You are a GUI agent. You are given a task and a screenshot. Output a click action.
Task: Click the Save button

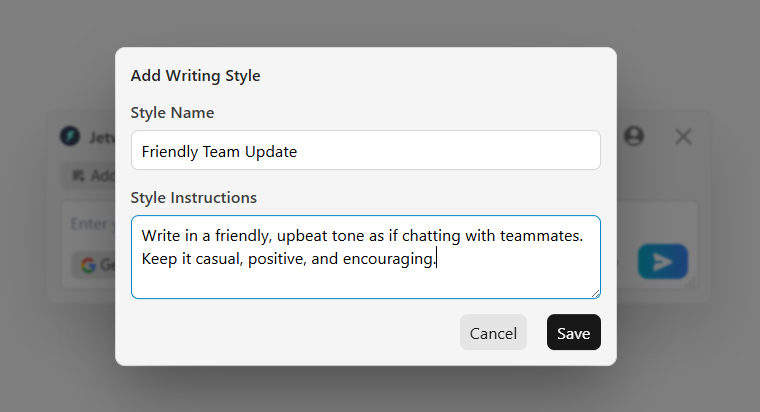[x=573, y=333]
